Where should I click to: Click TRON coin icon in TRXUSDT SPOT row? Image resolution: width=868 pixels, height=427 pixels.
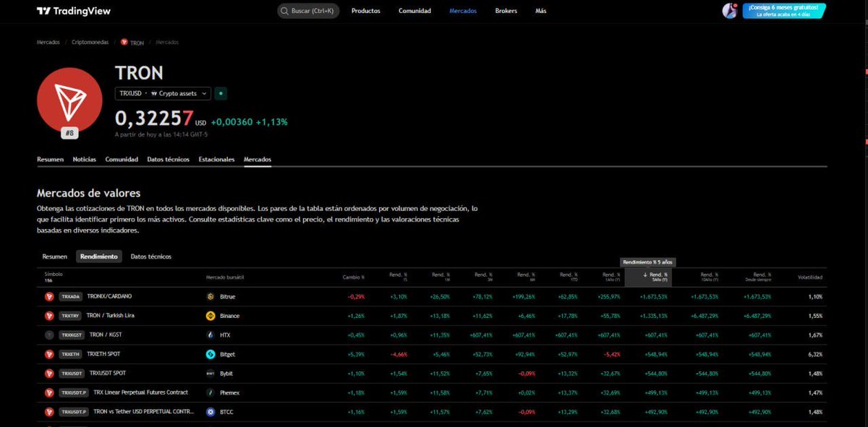click(x=49, y=374)
